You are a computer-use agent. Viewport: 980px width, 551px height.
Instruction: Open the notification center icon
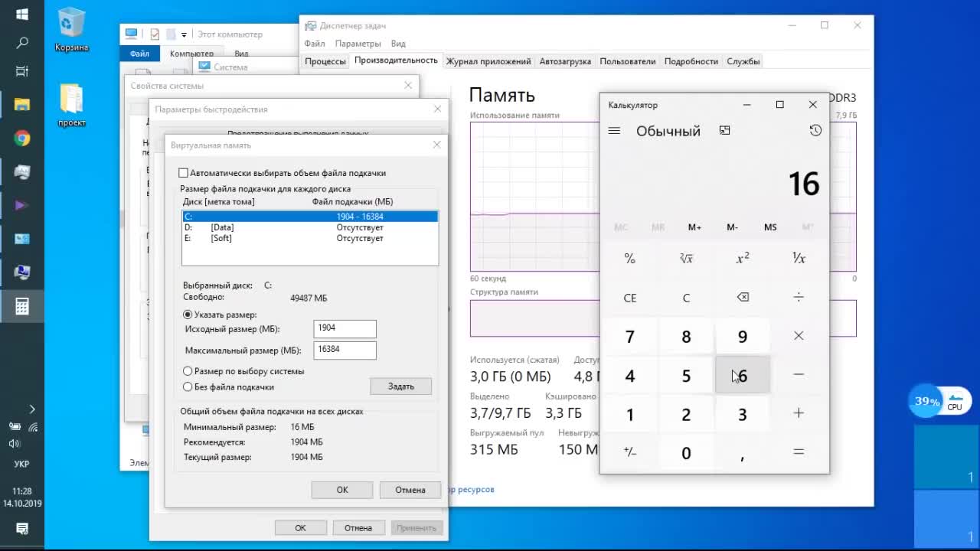22,528
